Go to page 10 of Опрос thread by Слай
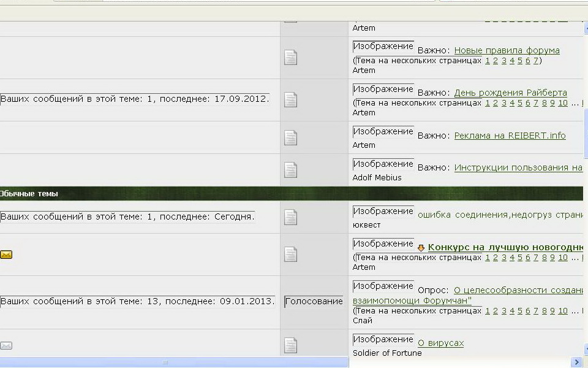Viewport: 588px width, 368px height. coord(562,311)
